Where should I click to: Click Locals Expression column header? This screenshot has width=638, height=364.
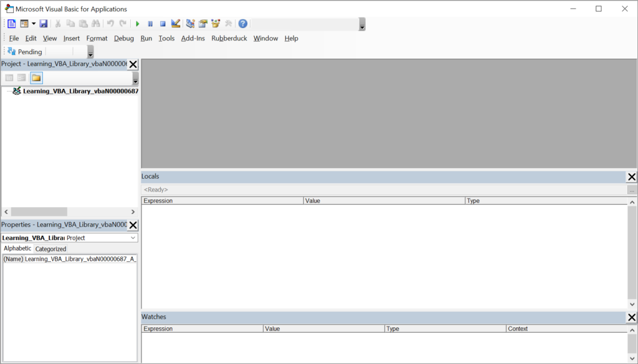tap(222, 201)
